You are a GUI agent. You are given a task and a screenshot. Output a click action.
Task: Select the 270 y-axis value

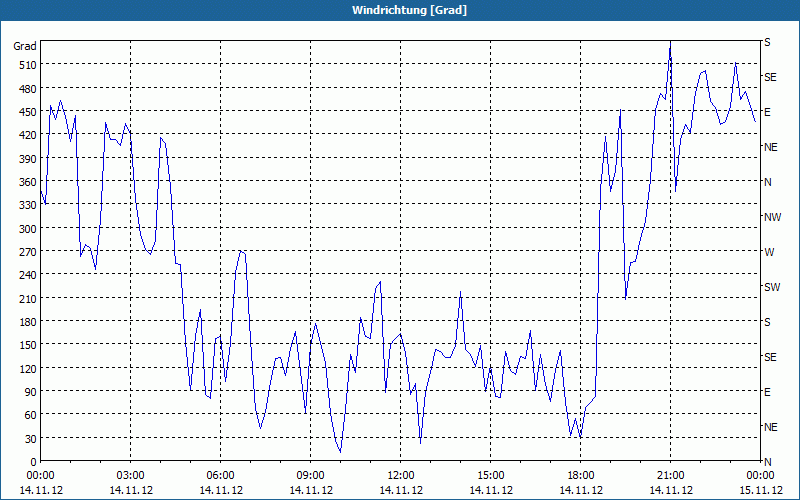(x=28, y=252)
